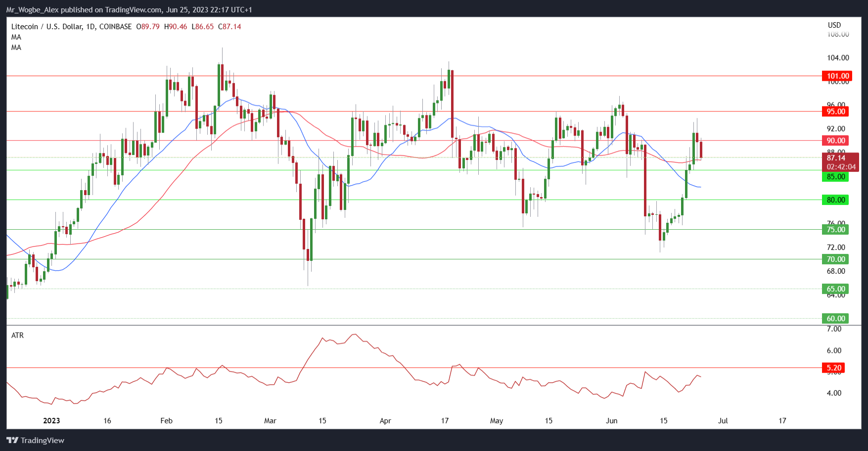The image size is (868, 451).
Task: Click the red 90.00 price level tag
Action: (836, 141)
